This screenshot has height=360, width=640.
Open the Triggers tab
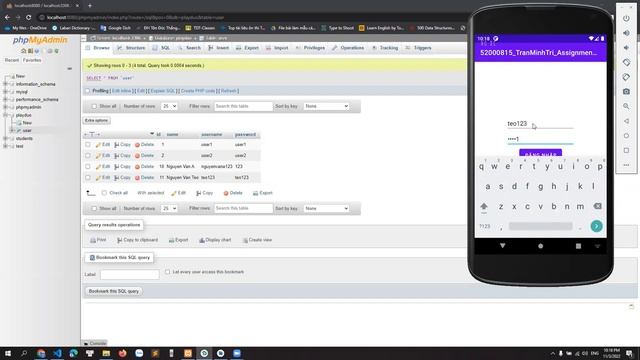click(418, 48)
